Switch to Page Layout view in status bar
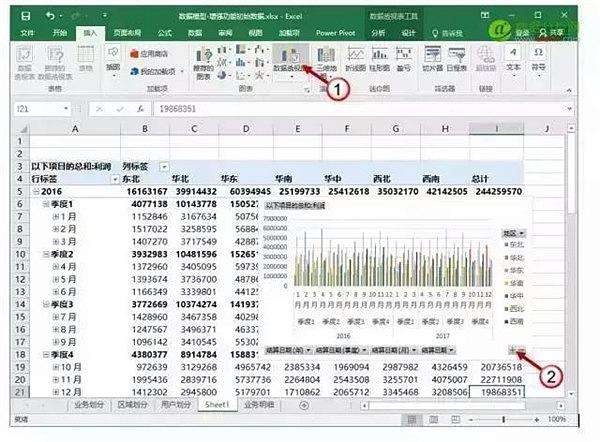Screen dimensions: 600x442 tap(434, 420)
